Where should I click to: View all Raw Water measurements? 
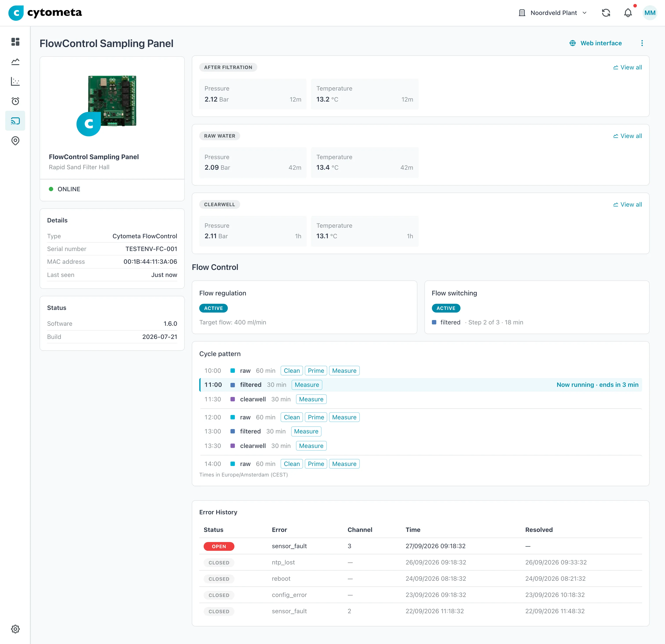627,136
